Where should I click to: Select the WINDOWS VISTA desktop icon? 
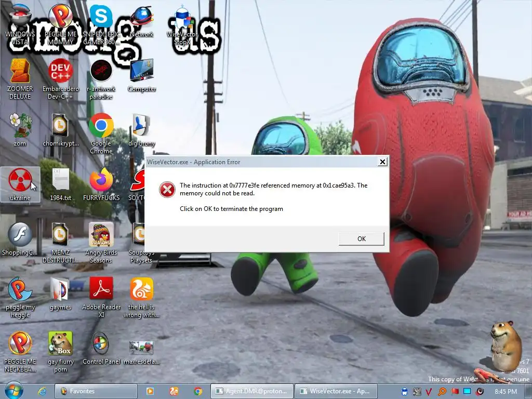tap(20, 25)
